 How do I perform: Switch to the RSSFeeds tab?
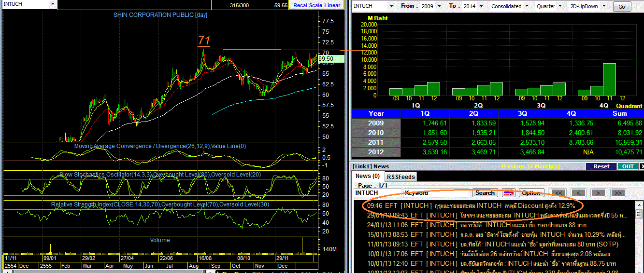pyautogui.click(x=401, y=177)
